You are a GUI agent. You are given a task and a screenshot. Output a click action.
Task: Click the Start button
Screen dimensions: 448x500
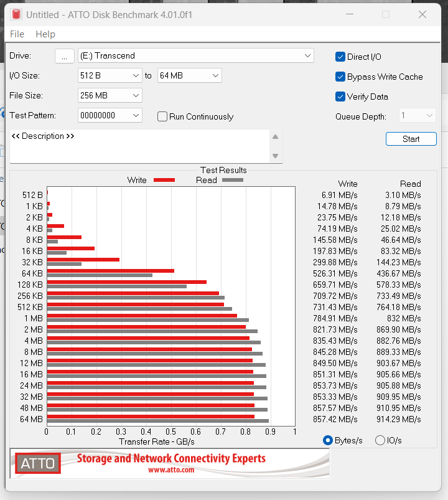click(411, 139)
